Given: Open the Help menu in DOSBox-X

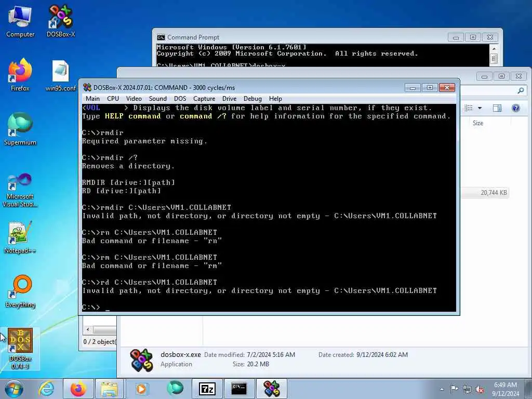Looking at the screenshot, I should pyautogui.click(x=275, y=99).
